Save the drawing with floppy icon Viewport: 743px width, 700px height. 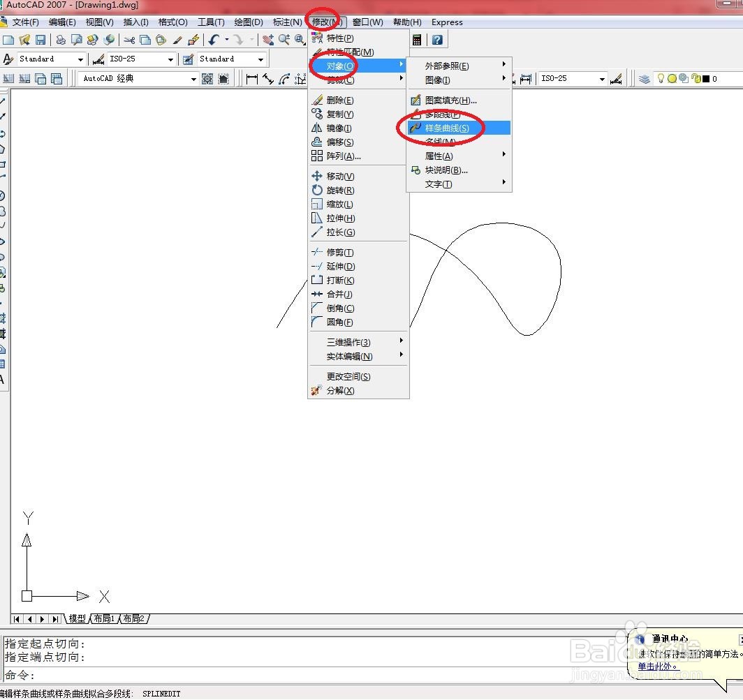[41, 40]
